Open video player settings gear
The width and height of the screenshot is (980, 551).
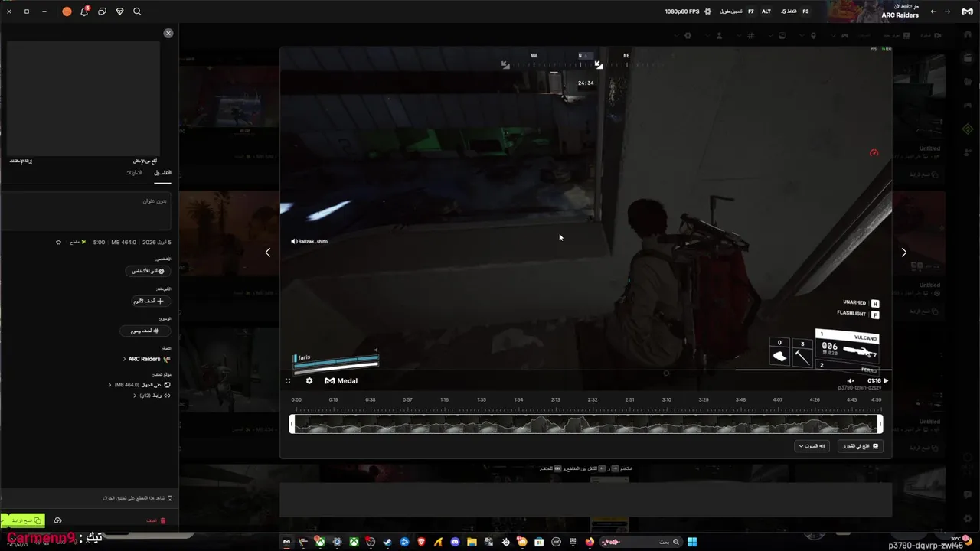309,380
